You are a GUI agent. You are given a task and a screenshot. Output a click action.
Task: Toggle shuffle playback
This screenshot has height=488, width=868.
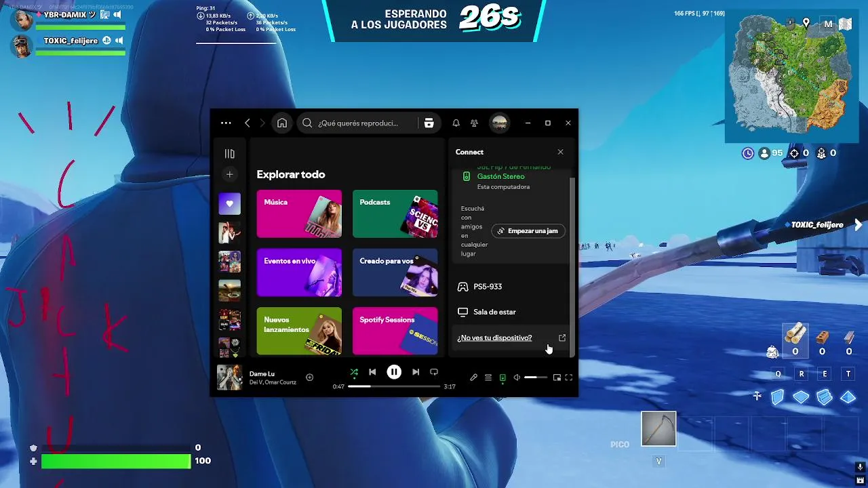coord(354,372)
